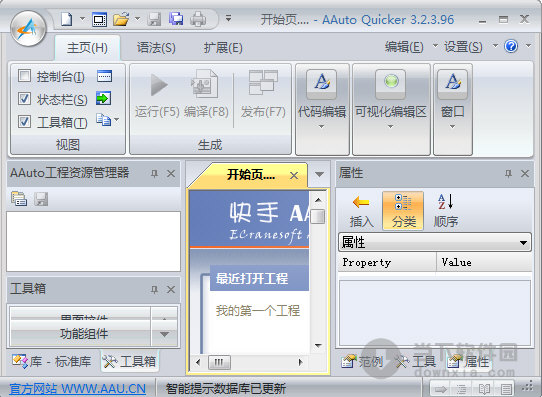Switch to the 语法(S) ribbon tab
Screen dimensions: 542x397
(x=156, y=48)
